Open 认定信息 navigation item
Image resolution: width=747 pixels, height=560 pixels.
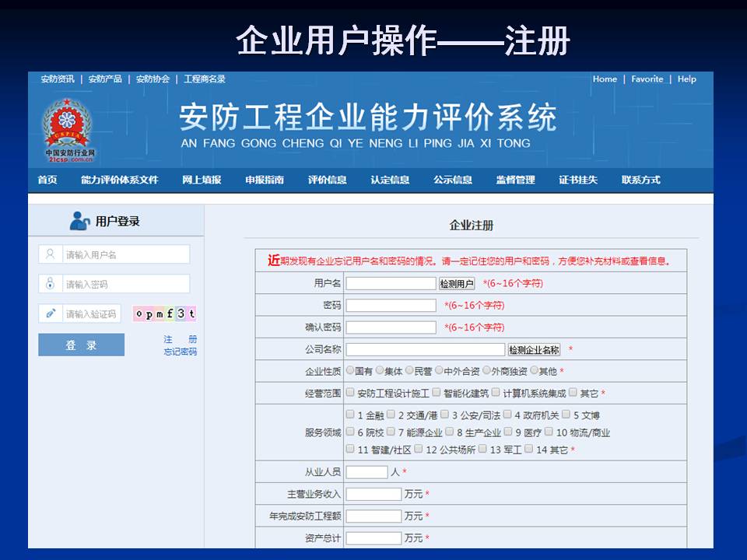pyautogui.click(x=390, y=180)
